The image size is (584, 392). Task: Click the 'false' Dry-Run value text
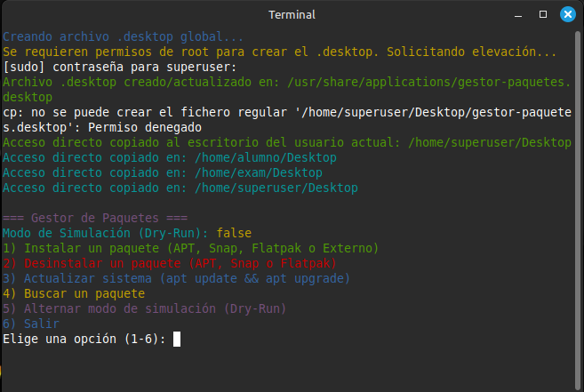(234, 233)
